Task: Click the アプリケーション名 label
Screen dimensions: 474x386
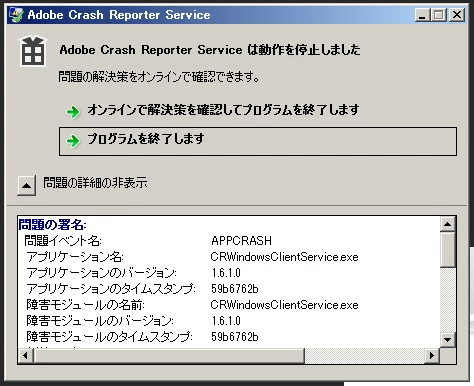Action: [75, 257]
